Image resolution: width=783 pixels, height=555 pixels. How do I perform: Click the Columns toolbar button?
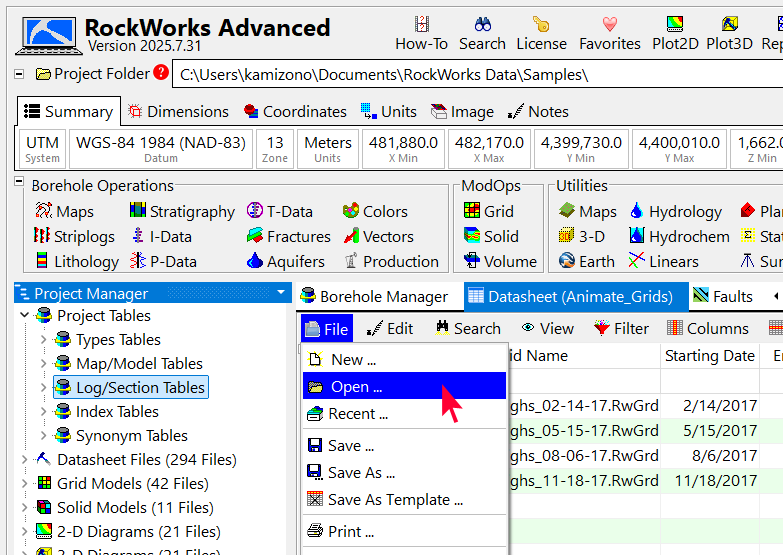[x=707, y=328]
